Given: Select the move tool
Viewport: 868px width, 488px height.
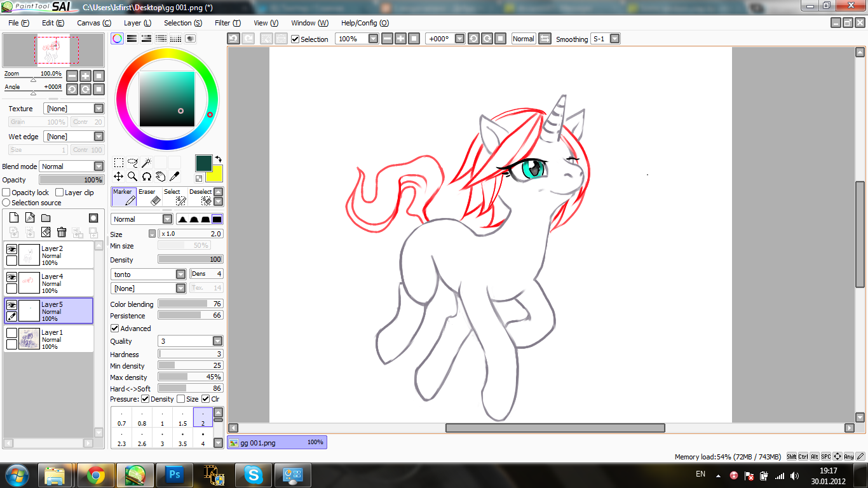Looking at the screenshot, I should [x=119, y=176].
